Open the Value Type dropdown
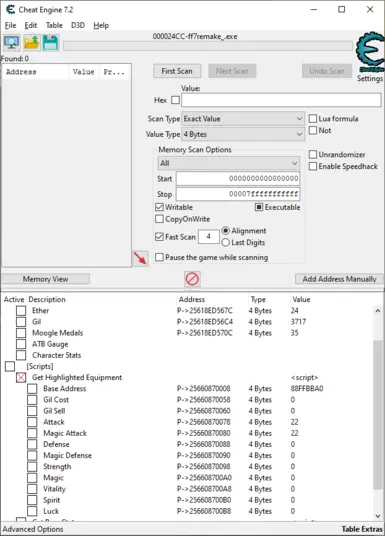Image resolution: width=385 pixels, height=536 pixels. pyautogui.click(x=243, y=134)
